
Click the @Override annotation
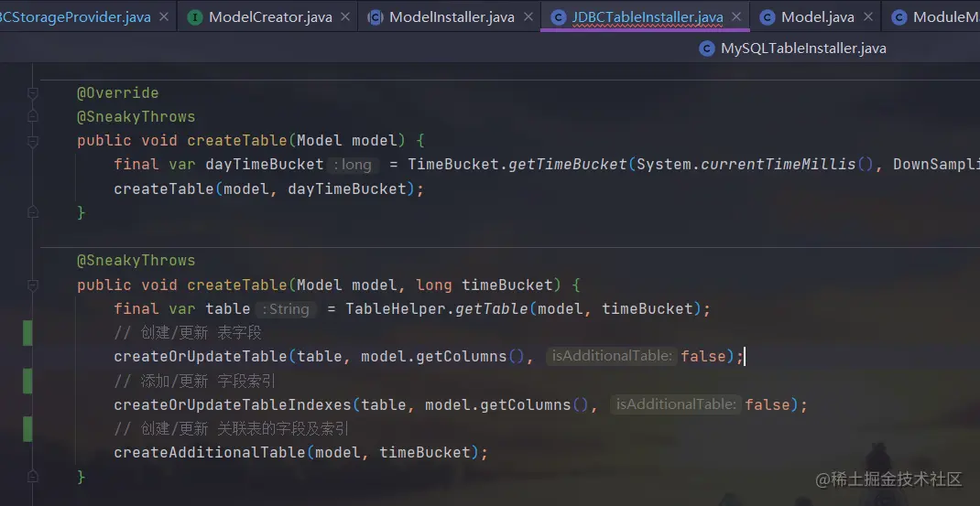[117, 93]
